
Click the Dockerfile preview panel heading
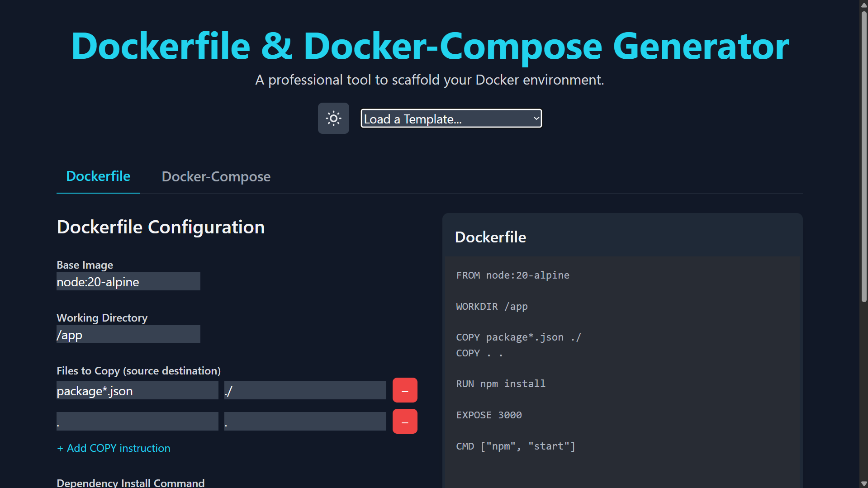[490, 237]
